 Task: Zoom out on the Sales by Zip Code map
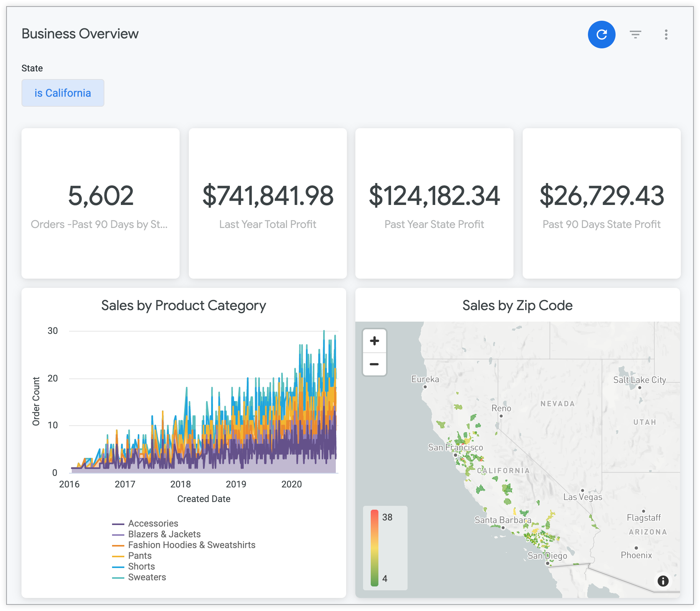click(374, 364)
